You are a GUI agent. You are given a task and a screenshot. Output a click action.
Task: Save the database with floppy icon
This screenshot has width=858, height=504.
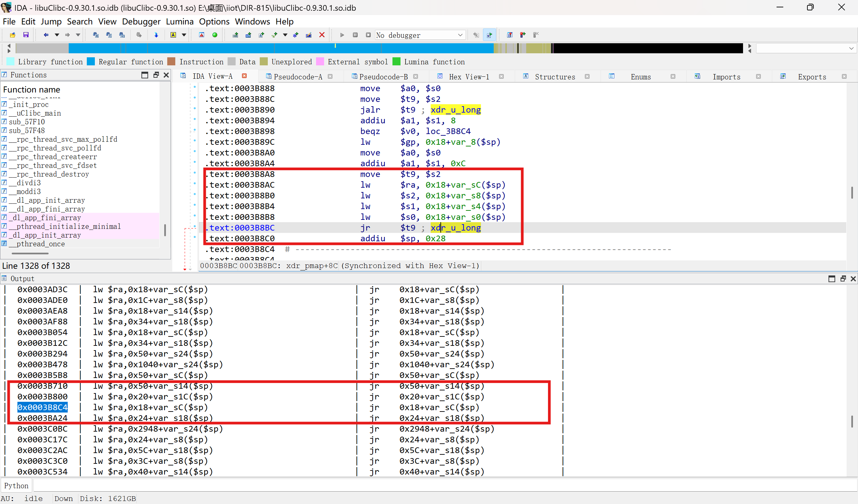pos(25,35)
